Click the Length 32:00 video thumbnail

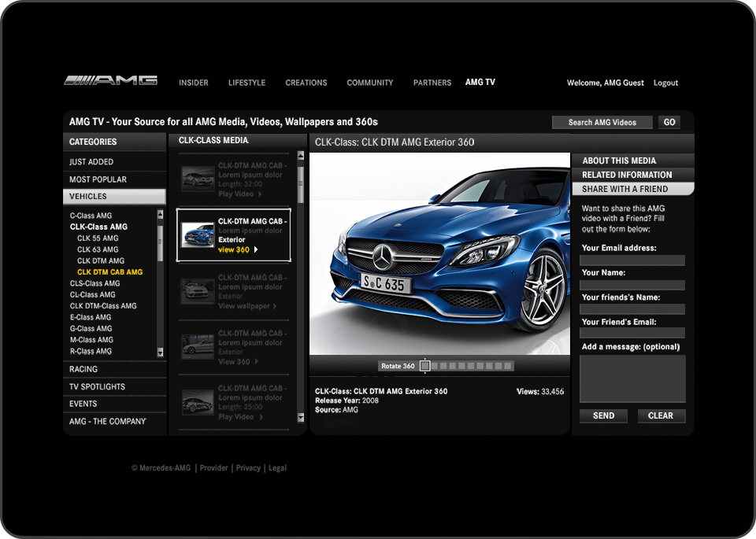(198, 179)
